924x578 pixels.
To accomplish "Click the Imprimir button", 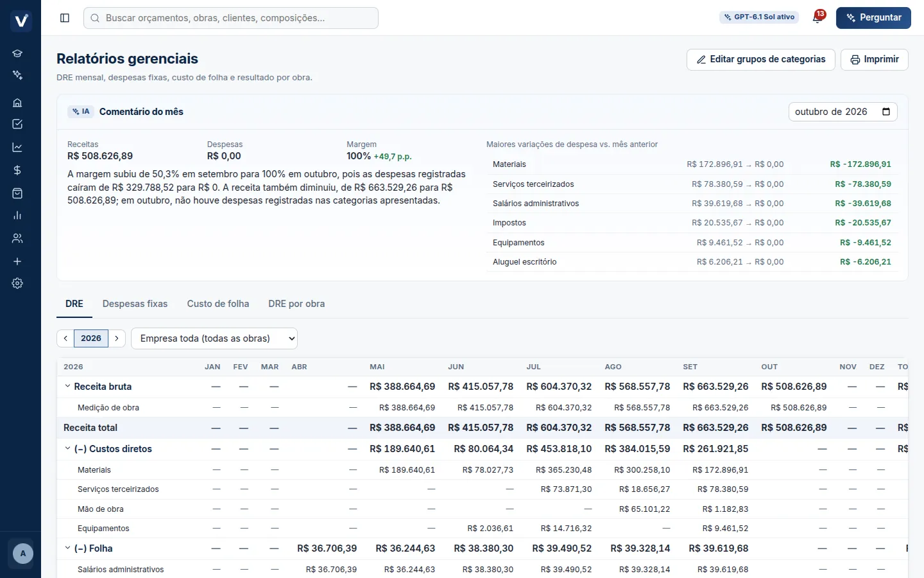I will coord(875,59).
